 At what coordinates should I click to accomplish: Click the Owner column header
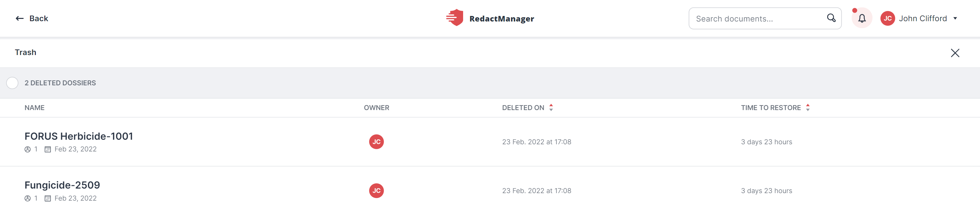point(376,108)
